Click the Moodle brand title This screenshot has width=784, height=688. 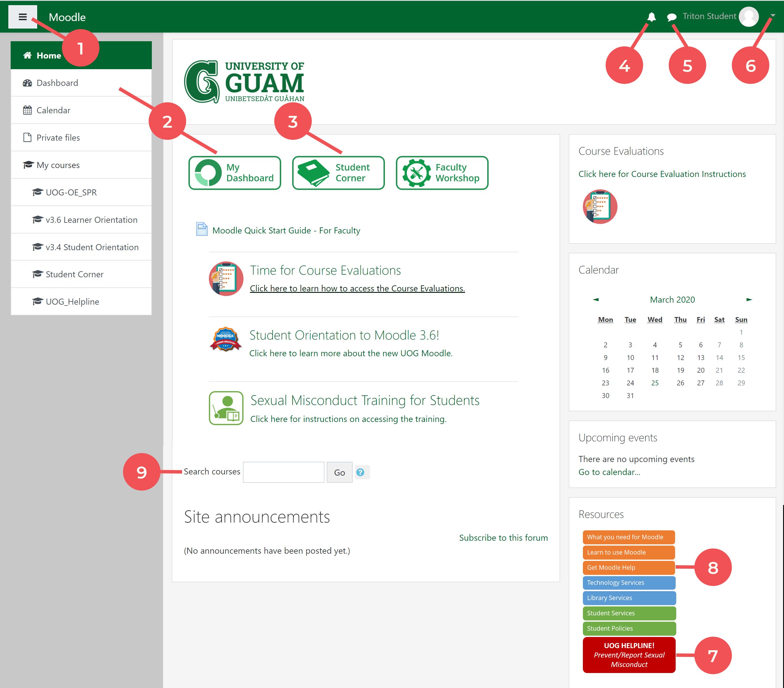click(67, 17)
